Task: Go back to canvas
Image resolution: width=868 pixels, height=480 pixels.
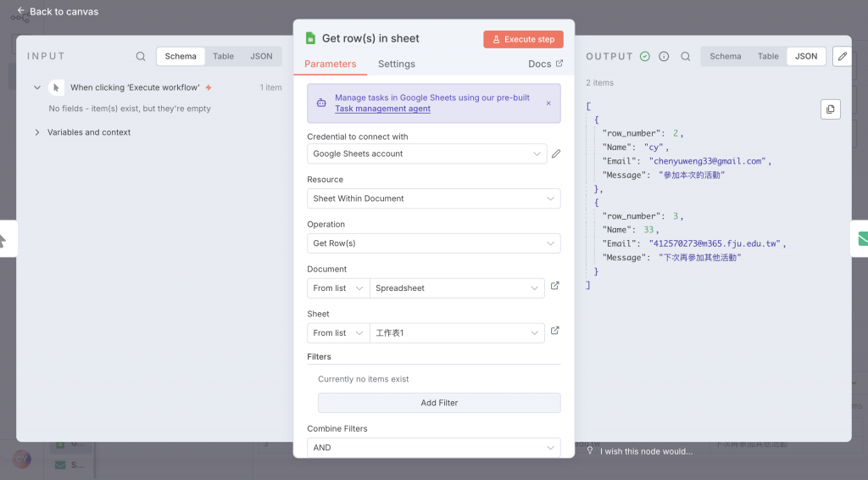Action: pos(58,12)
